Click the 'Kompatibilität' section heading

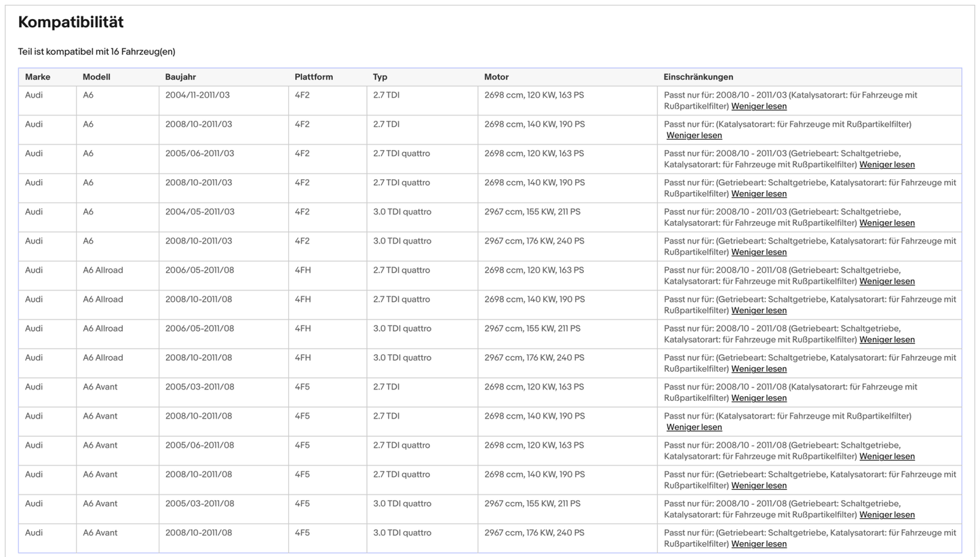(71, 22)
